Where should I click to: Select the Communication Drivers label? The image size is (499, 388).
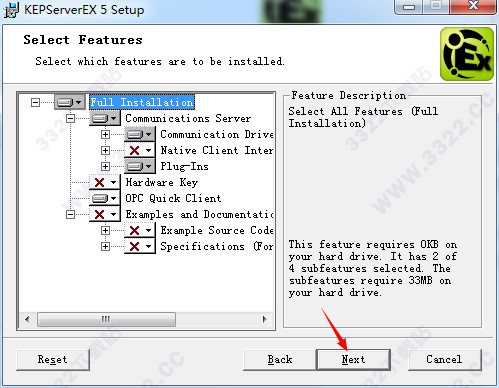(x=217, y=134)
